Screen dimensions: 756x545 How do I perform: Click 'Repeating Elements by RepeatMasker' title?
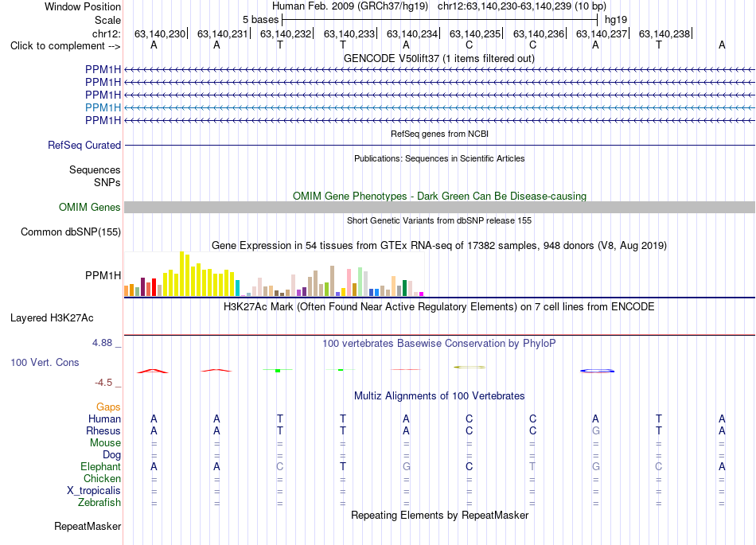click(x=439, y=515)
